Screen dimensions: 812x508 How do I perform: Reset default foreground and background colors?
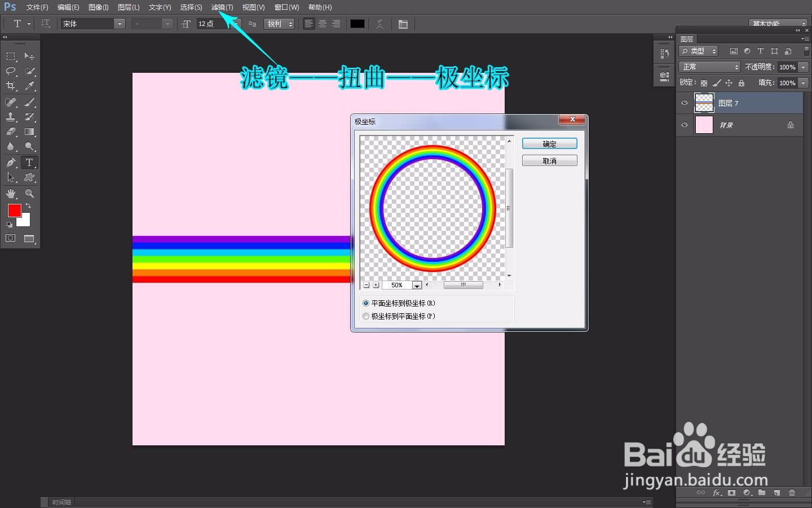coord(10,225)
